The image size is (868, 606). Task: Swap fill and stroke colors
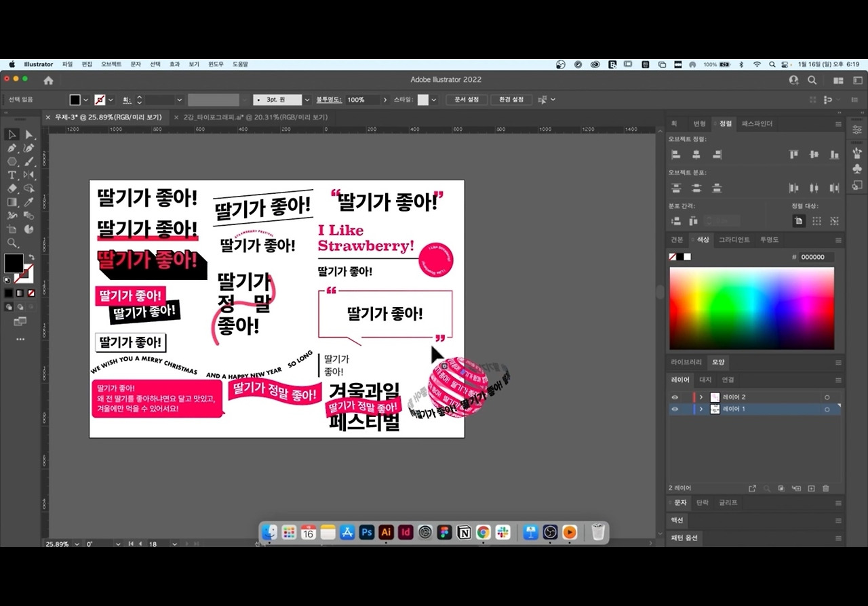31,258
